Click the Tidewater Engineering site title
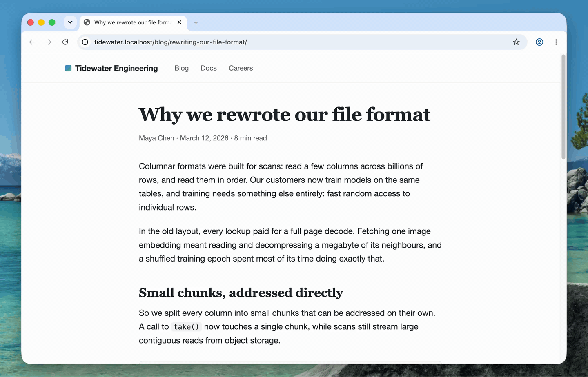Image resolution: width=588 pixels, height=377 pixels. pos(116,68)
